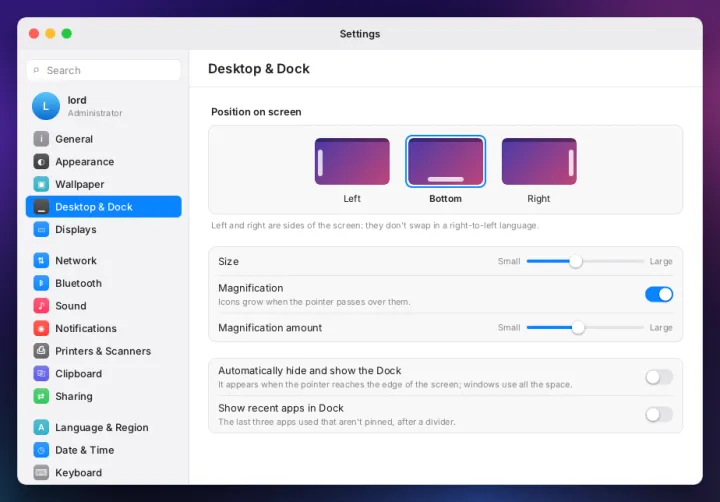
Task: Click the General sidebar icon
Action: [41, 139]
